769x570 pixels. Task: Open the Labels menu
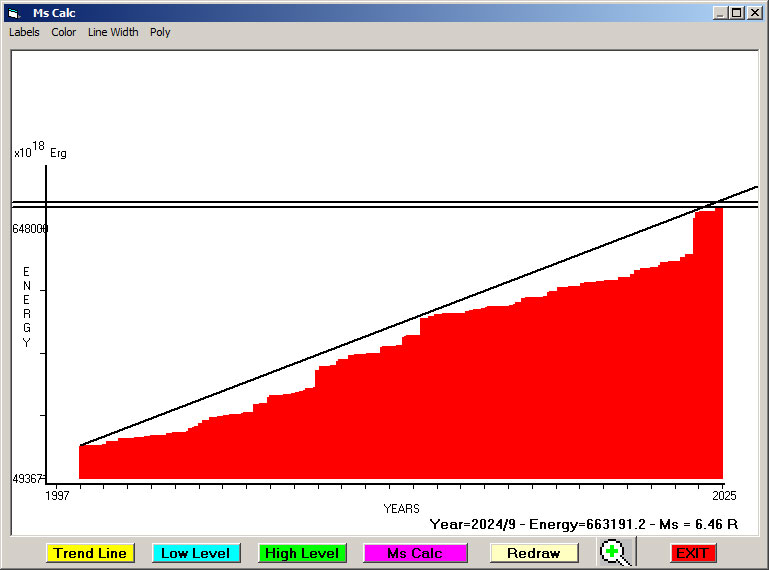click(x=24, y=32)
